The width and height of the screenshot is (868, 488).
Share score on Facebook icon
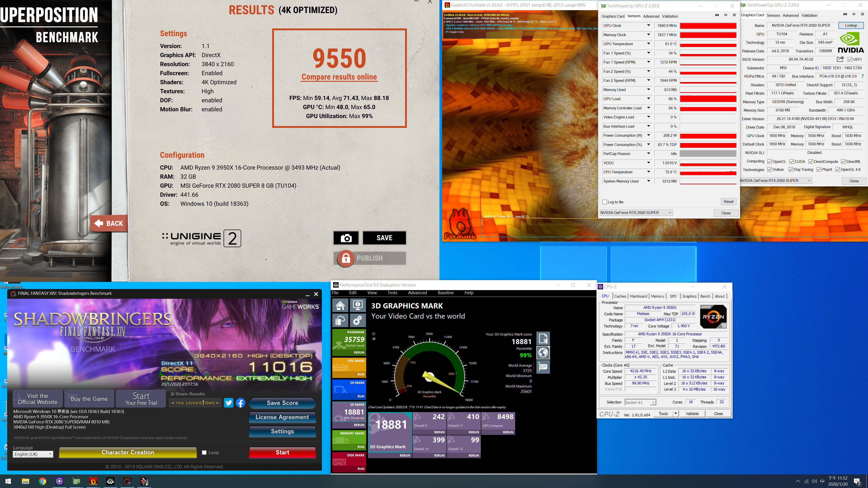pyautogui.click(x=240, y=403)
